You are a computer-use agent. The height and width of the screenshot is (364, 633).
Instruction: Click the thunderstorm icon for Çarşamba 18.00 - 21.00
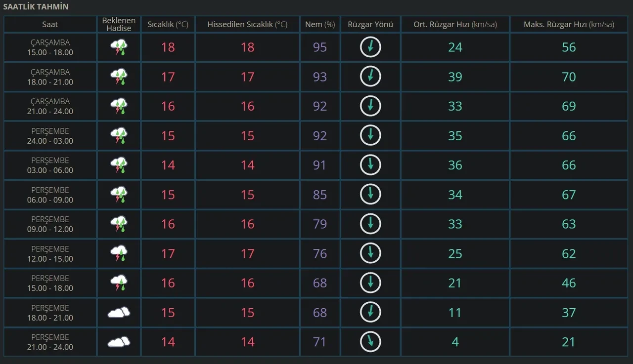point(119,77)
